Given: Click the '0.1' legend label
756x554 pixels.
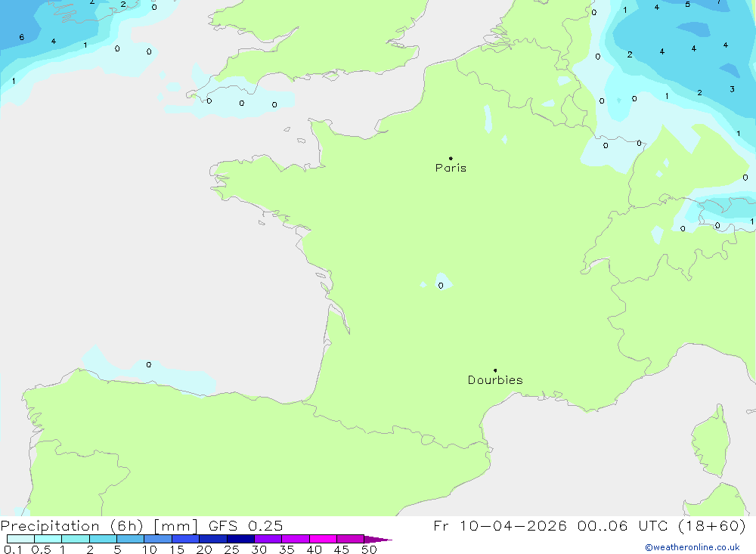Looking at the screenshot, I should pos(13,549).
